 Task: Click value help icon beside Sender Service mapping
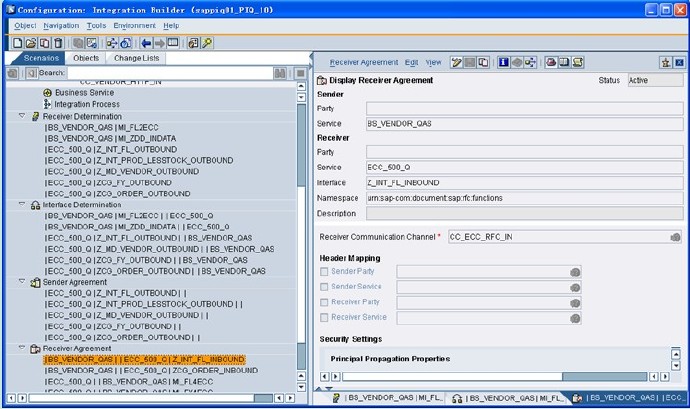click(575, 287)
